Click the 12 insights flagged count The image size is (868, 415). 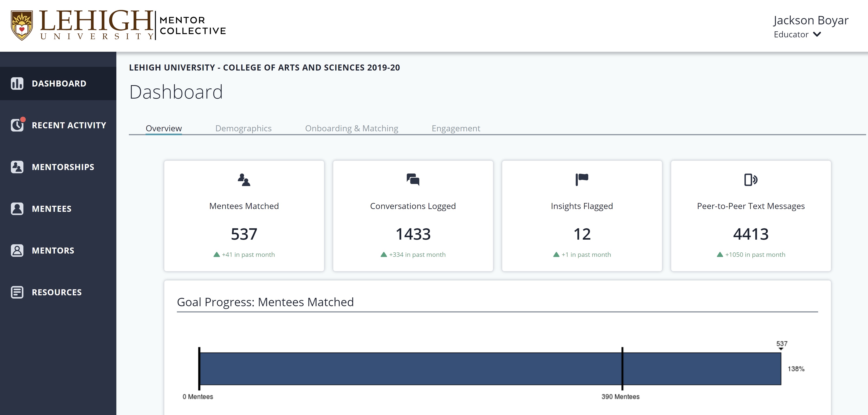tap(582, 234)
